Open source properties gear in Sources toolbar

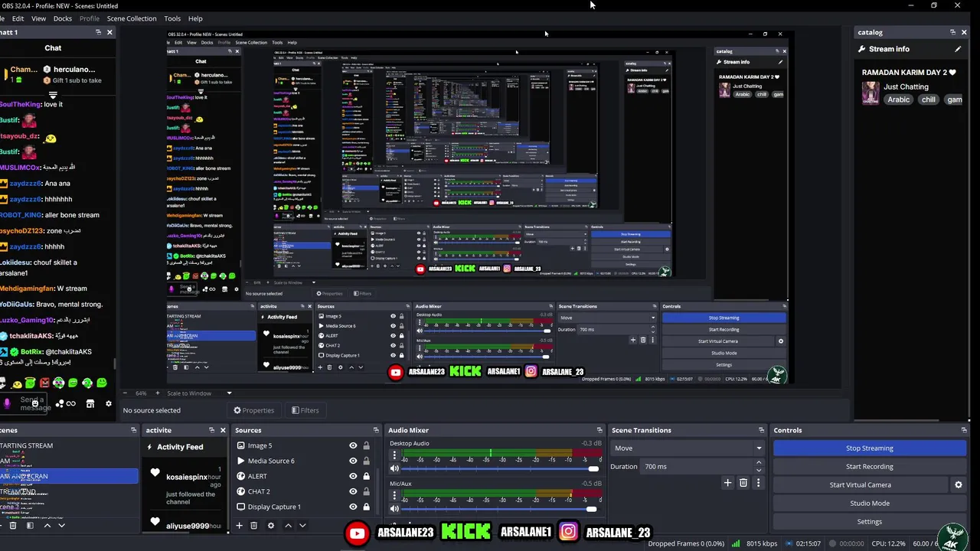[x=271, y=526]
